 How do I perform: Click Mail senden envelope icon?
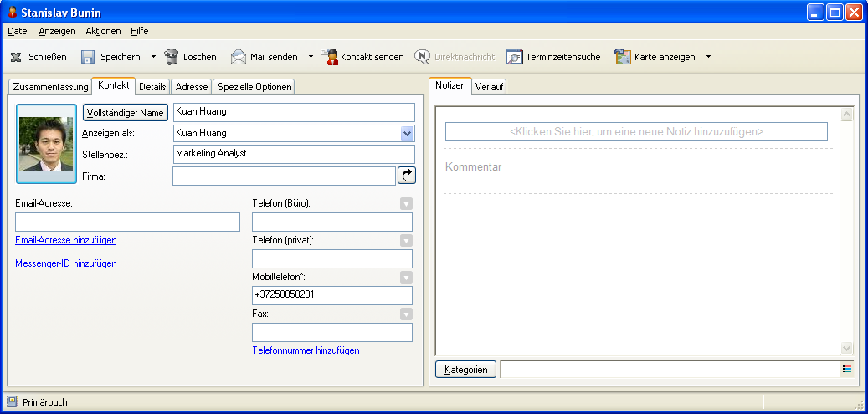tap(239, 57)
